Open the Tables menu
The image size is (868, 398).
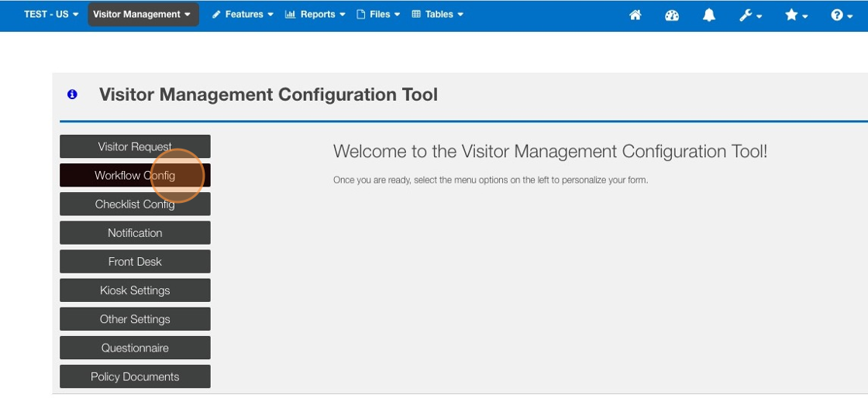(x=438, y=14)
